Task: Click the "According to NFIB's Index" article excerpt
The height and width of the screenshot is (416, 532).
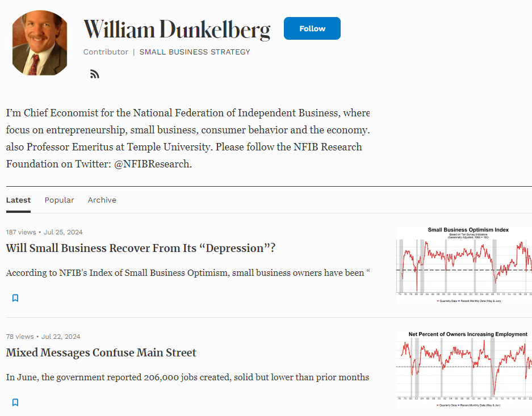Action: coord(187,273)
